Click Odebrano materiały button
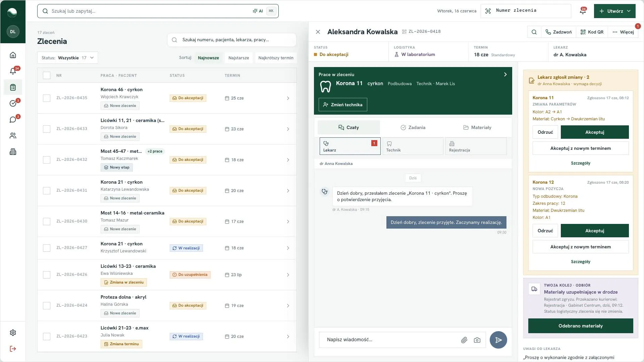This screenshot has height=362, width=644. [x=581, y=326]
